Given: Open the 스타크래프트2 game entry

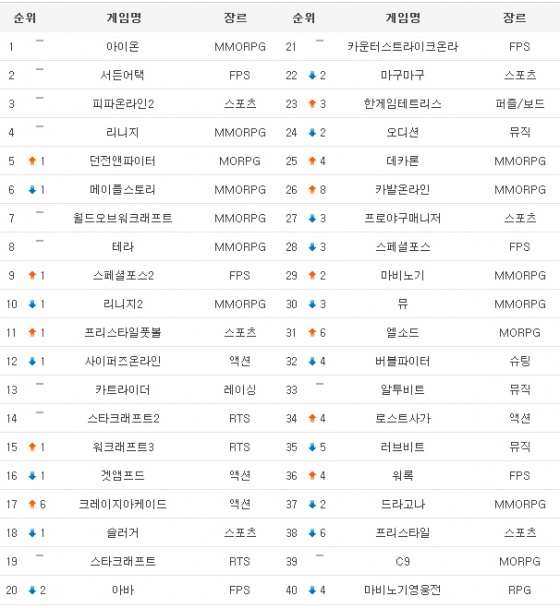Looking at the screenshot, I should click(x=123, y=418).
